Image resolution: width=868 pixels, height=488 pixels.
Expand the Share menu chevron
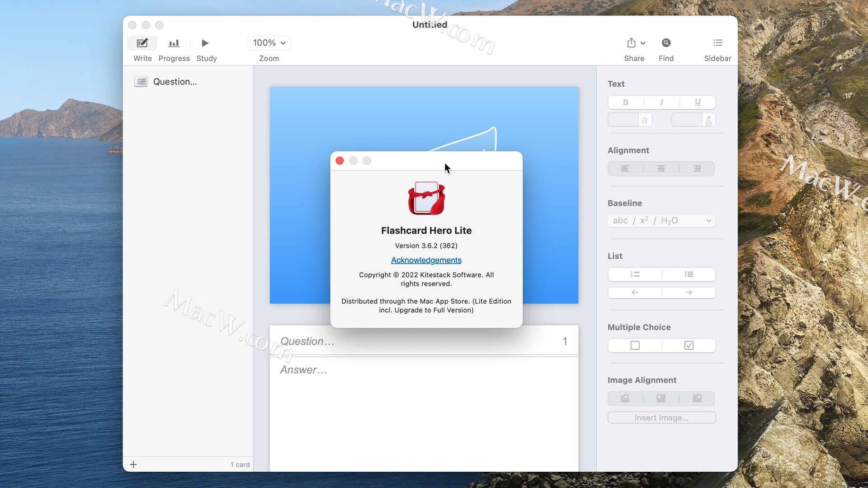pyautogui.click(x=643, y=43)
